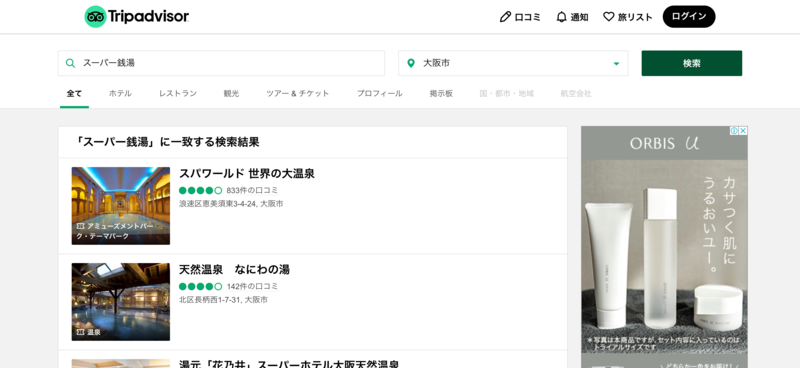Image resolution: width=800 pixels, height=368 pixels.
Task: Click the 航空会社 tab
Action: [x=576, y=93]
